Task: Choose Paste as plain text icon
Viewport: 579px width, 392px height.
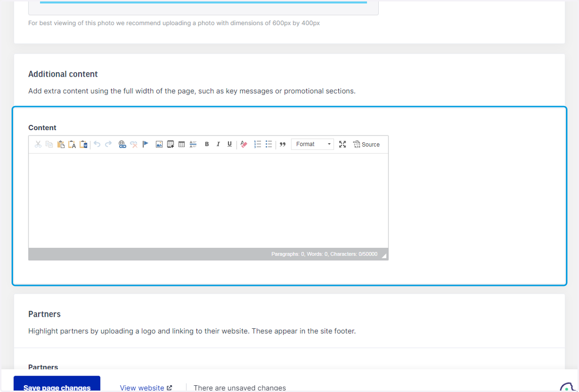Action: [x=72, y=144]
